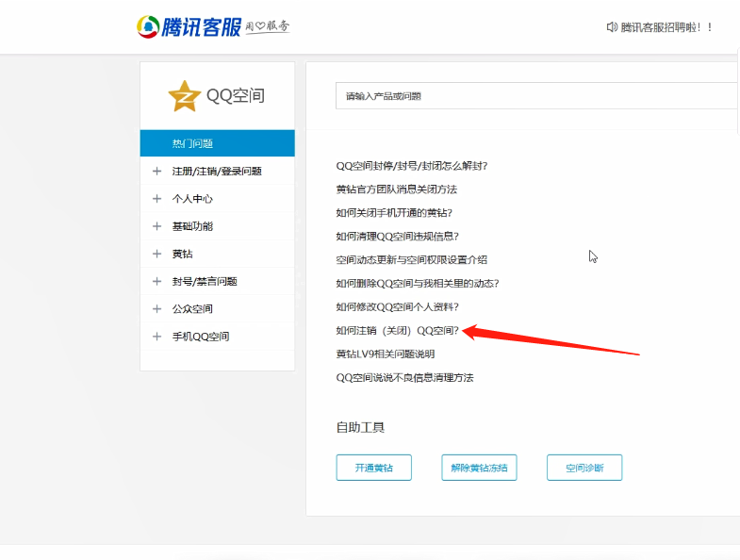The height and width of the screenshot is (560, 740).
Task: Expand plus icon beside 黄钻
Action: [157, 254]
